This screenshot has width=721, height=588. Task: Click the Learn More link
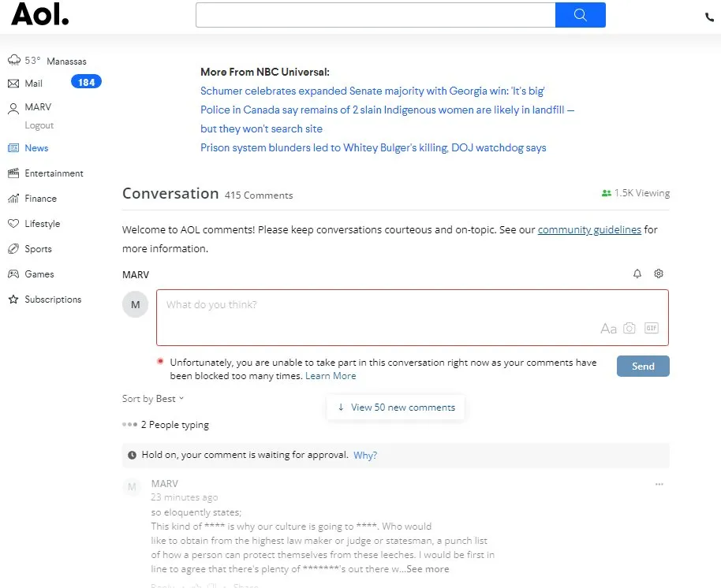[331, 376]
